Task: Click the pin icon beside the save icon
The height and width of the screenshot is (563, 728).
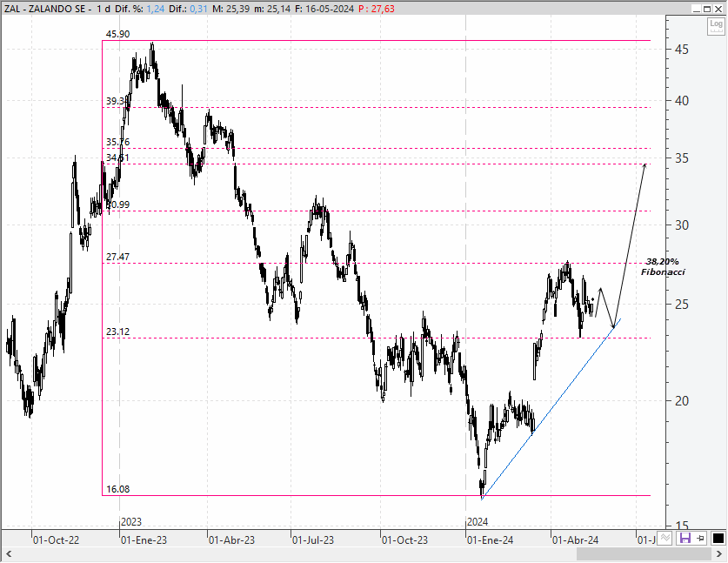Action: click(x=701, y=539)
